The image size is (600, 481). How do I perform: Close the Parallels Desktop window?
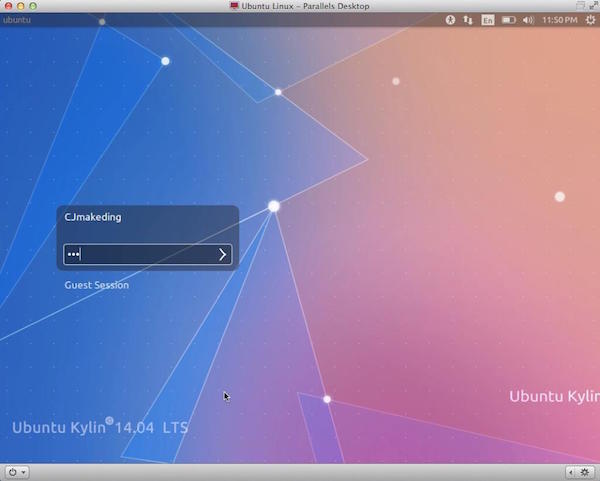pos(8,6)
